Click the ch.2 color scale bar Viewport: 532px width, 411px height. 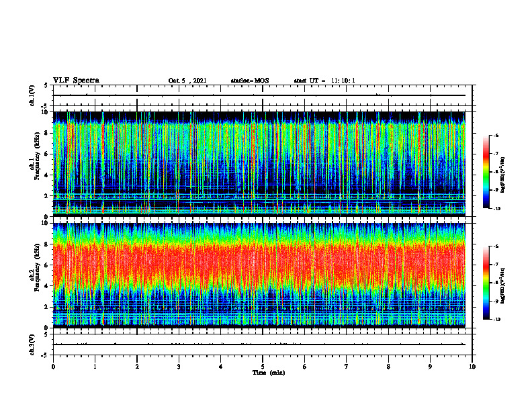pyautogui.click(x=486, y=283)
